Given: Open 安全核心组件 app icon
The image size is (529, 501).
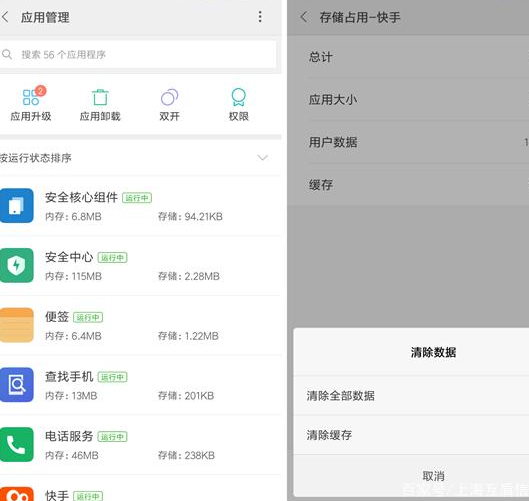Looking at the screenshot, I should tap(17, 205).
